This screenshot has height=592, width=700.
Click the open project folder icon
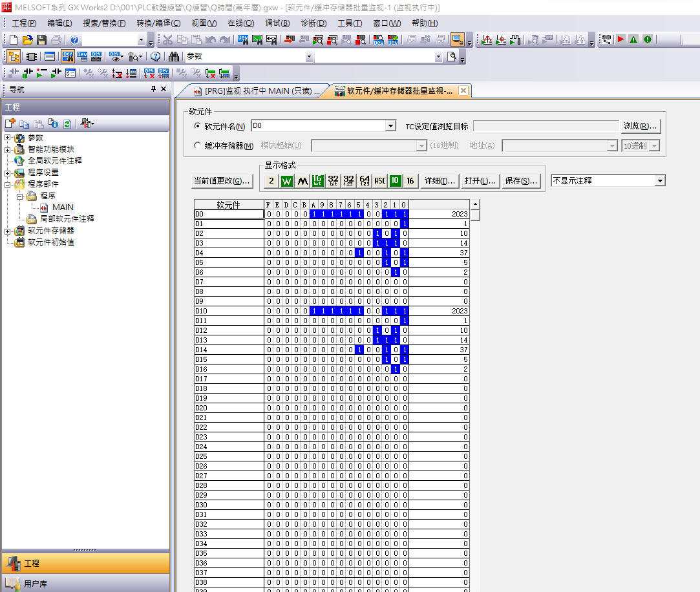[28, 40]
